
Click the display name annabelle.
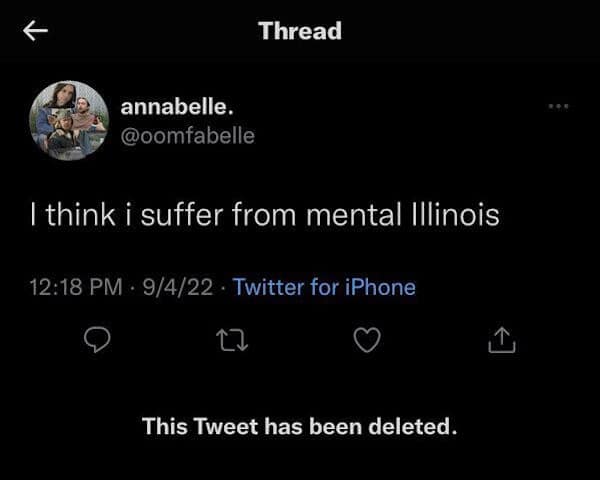(177, 106)
